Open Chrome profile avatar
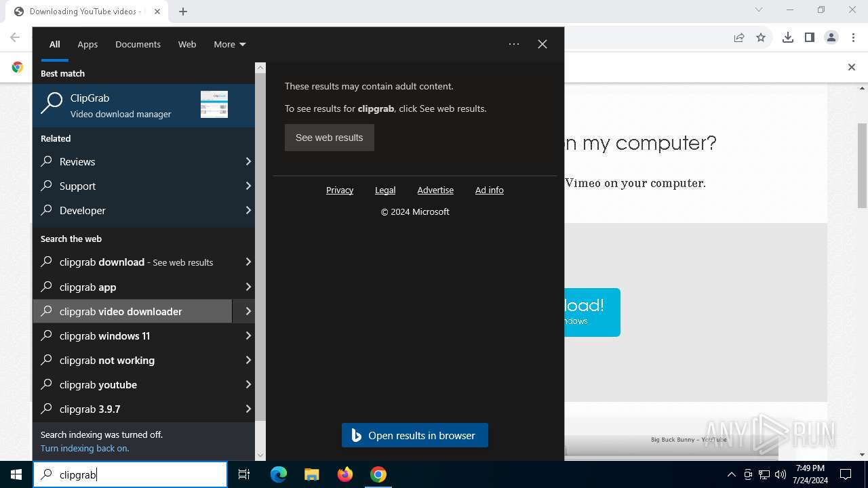 coord(831,37)
